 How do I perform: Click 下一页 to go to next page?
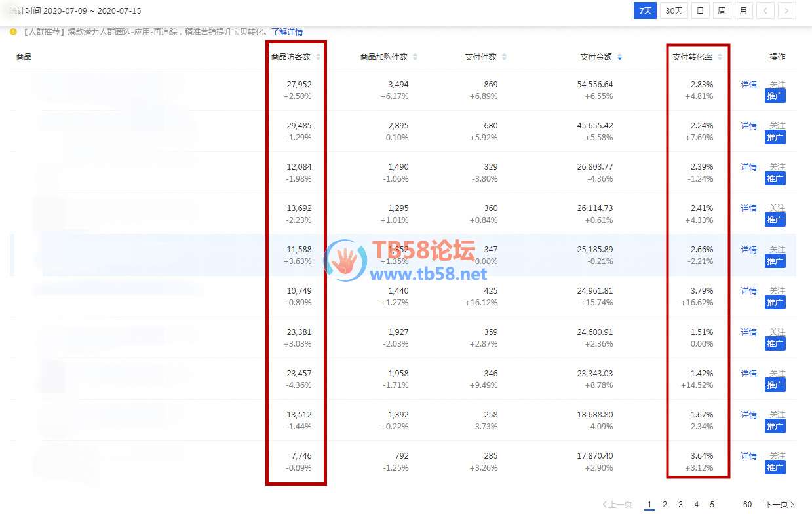pos(779,504)
